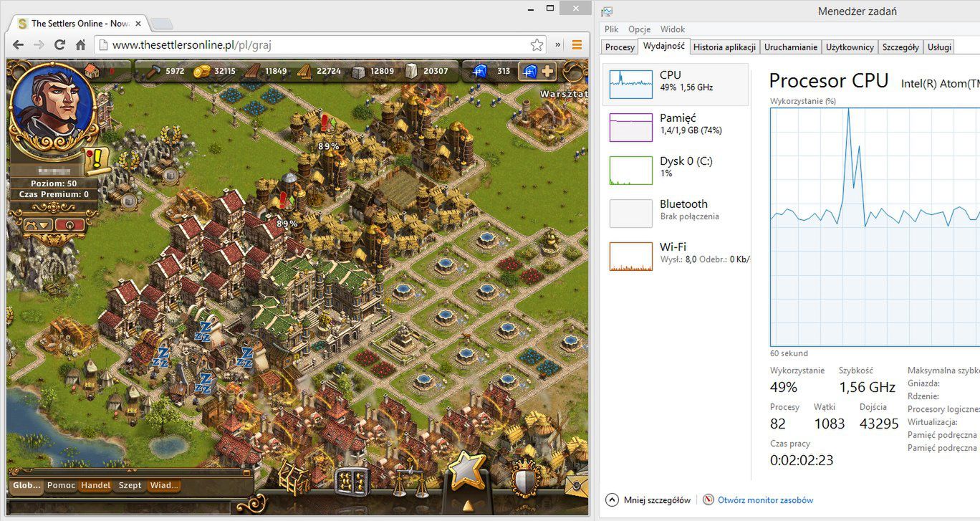Click the Task Manager window title icon

tap(607, 11)
